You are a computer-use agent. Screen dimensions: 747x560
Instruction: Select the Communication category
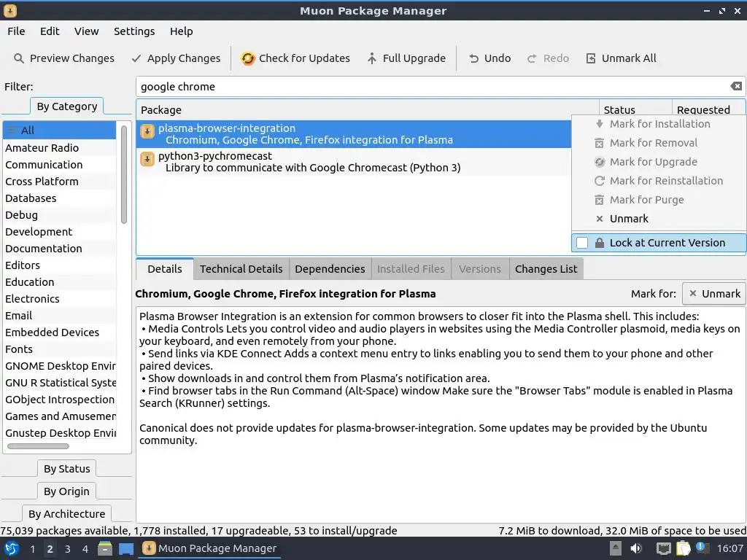(x=59, y=165)
